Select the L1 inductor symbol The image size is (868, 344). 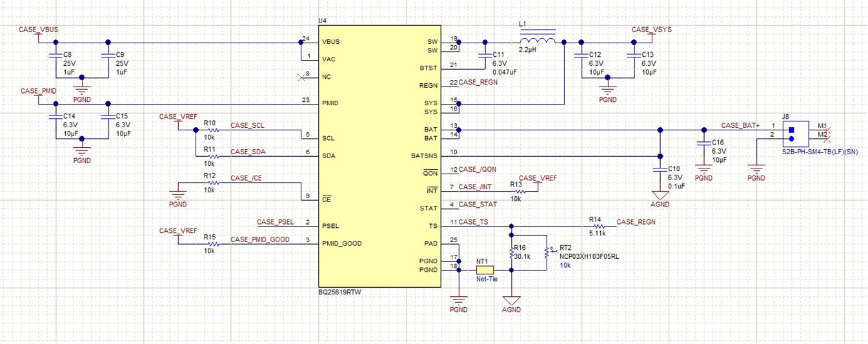(537, 42)
